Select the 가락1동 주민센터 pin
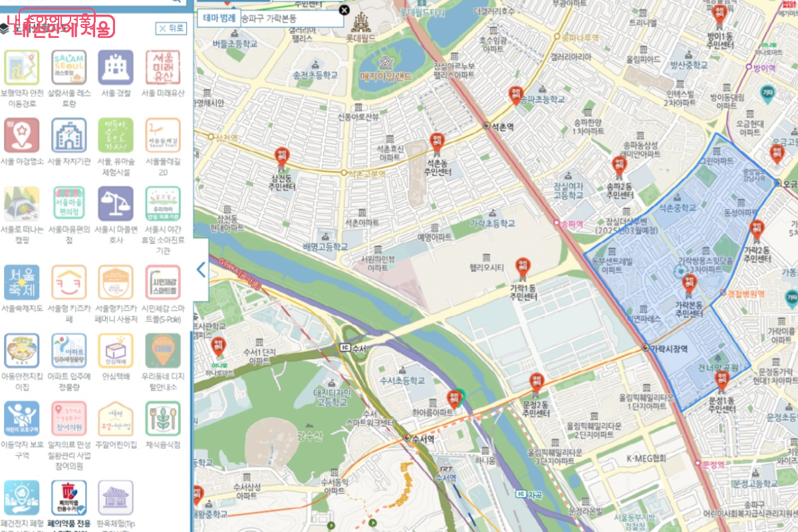The image size is (798, 532). 523,267
